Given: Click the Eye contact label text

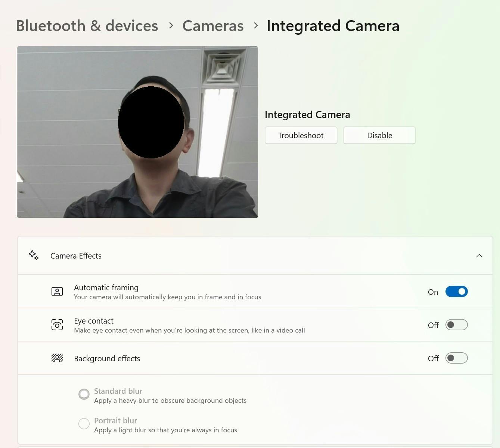Looking at the screenshot, I should 94,321.
